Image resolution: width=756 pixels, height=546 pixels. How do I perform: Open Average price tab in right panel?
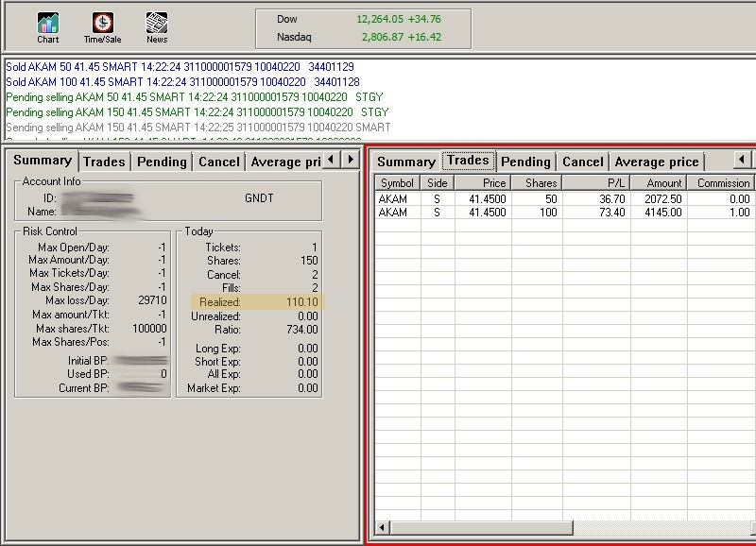point(657,162)
